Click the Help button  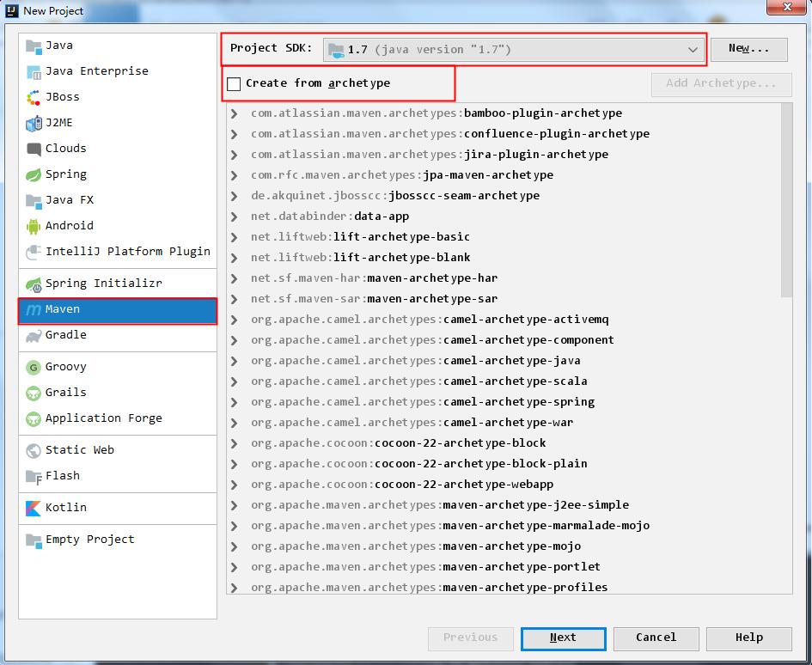coord(748,638)
